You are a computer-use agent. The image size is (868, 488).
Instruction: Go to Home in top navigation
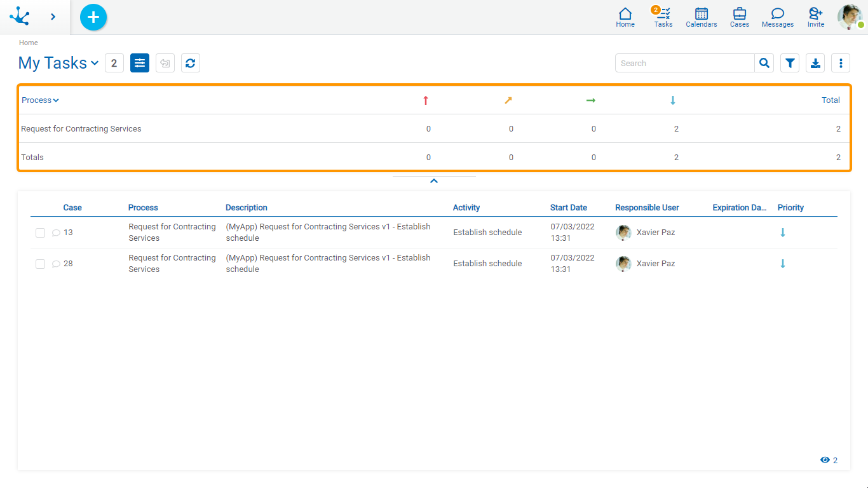625,17
